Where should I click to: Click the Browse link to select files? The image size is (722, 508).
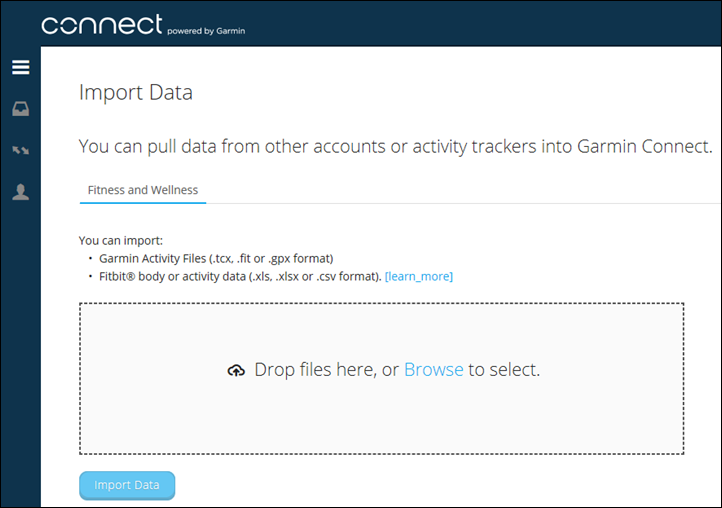point(433,369)
